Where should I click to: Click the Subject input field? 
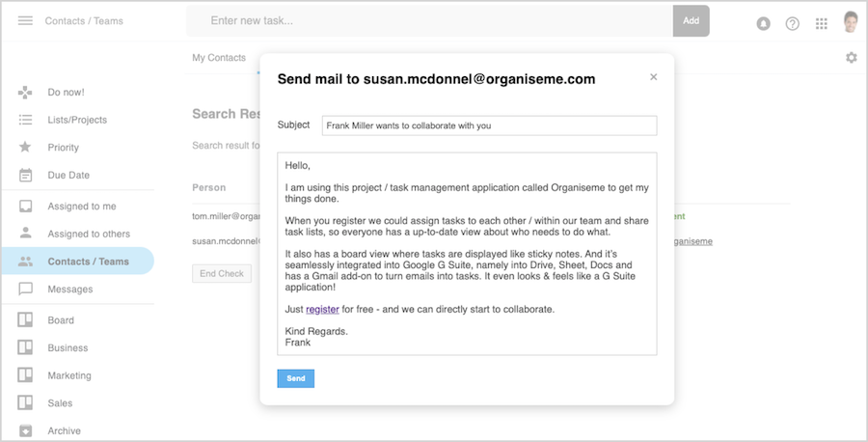[x=489, y=125]
